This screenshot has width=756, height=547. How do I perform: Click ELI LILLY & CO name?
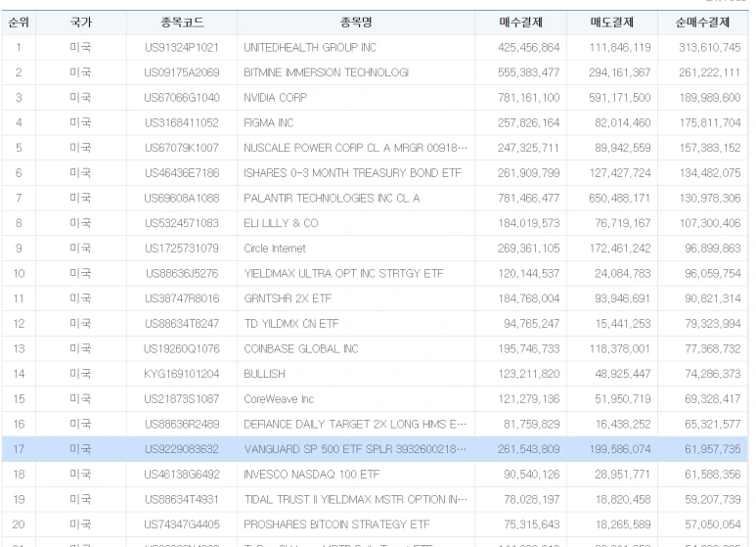(x=281, y=223)
